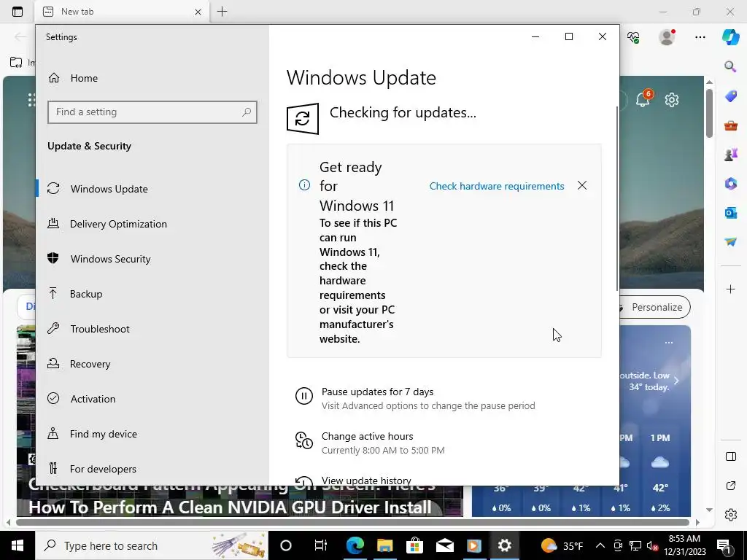Click the taskbar search box
747x560 pixels.
[152, 545]
